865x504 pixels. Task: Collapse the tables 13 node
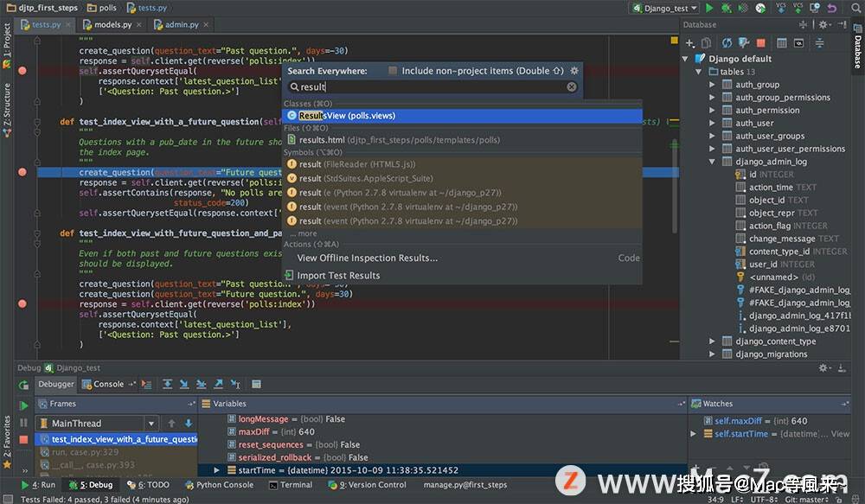pos(698,72)
